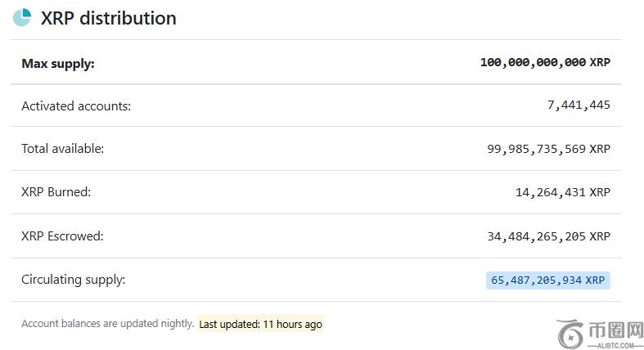Screen dimensions: 644x350
Task: Click the 99,985,735,569 XRP value
Action: point(548,149)
